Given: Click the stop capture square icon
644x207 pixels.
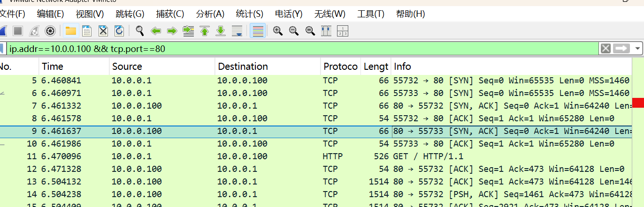Looking at the screenshot, I should 18,31.
